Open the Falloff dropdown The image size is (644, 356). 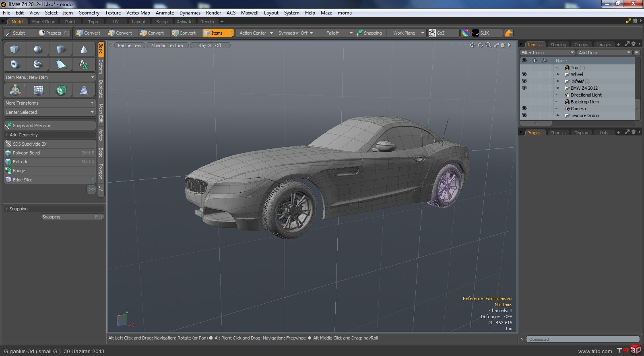tap(335, 33)
